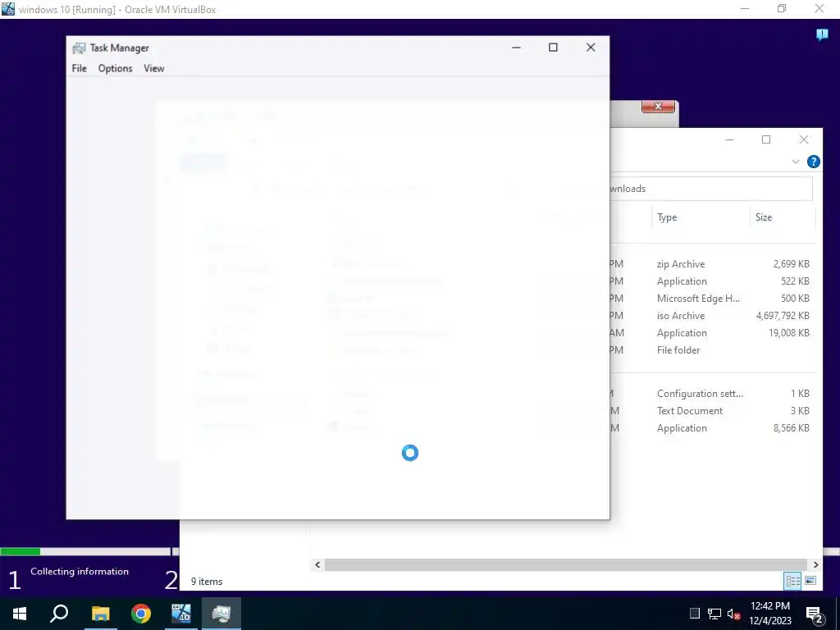
Task: Select the 8,566 KB Application row
Action: point(713,428)
